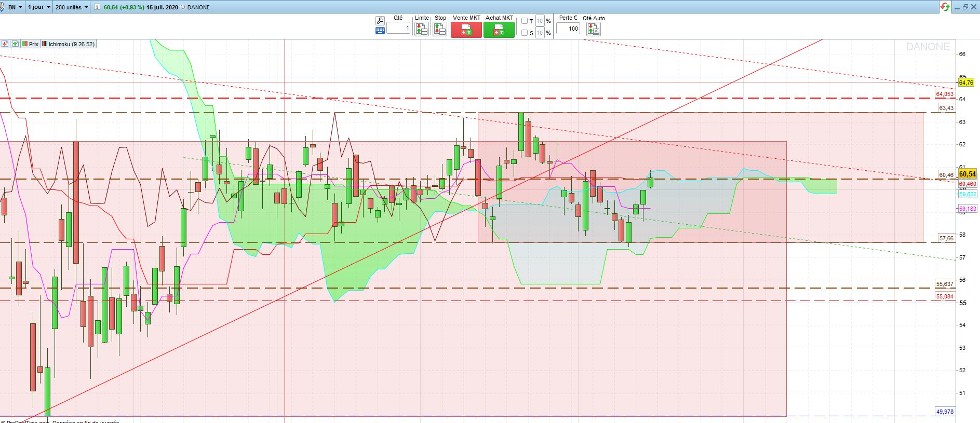The width and height of the screenshot is (980, 423).
Task: Enable the S stop checkbox
Action: tap(525, 33)
